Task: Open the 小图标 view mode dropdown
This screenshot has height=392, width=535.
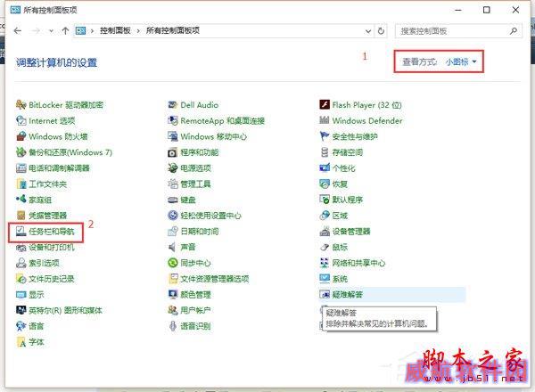Action: [461, 61]
